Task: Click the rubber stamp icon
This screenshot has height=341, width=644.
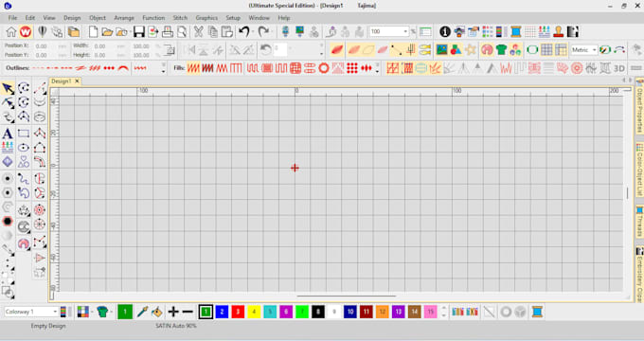Action: pyautogui.click(x=559, y=31)
